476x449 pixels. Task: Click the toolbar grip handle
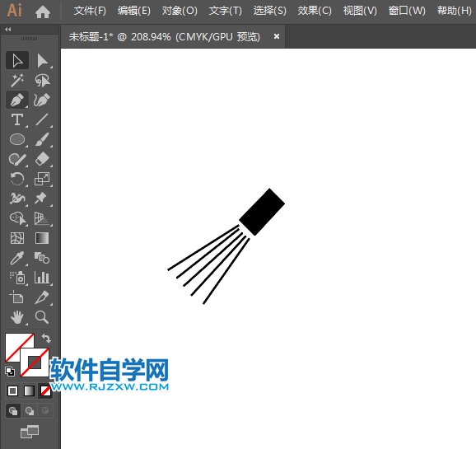pos(29,39)
